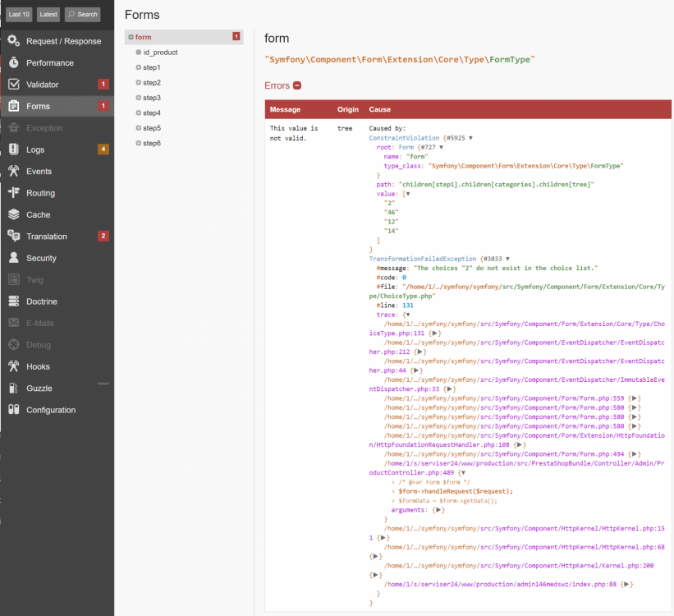
Task: Click the Debug target icon
Action: coord(14,345)
